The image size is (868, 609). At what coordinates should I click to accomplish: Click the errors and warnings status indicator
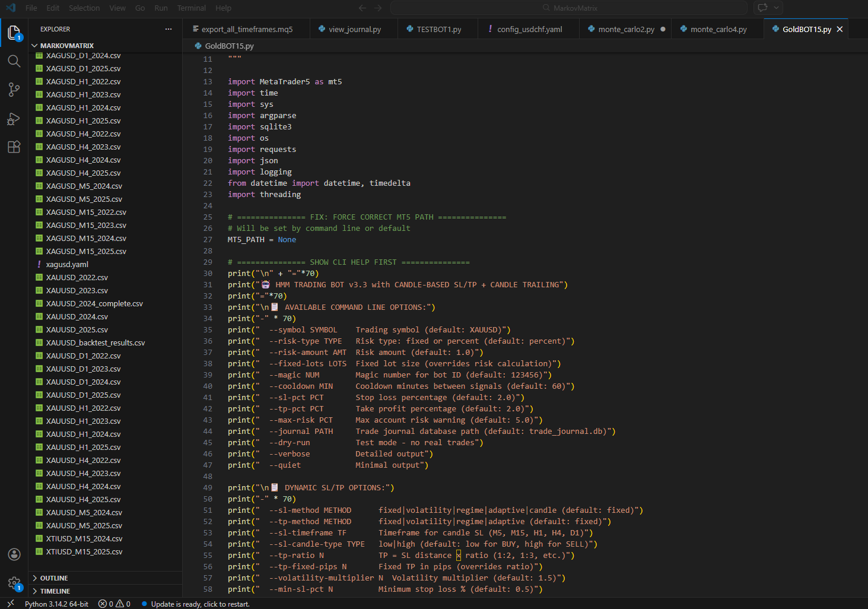pyautogui.click(x=115, y=604)
